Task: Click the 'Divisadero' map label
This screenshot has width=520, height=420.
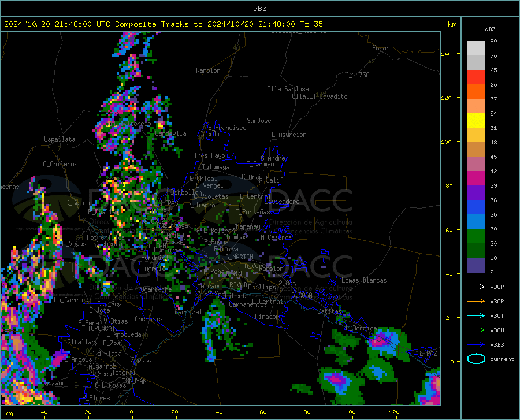Action: click(282, 202)
